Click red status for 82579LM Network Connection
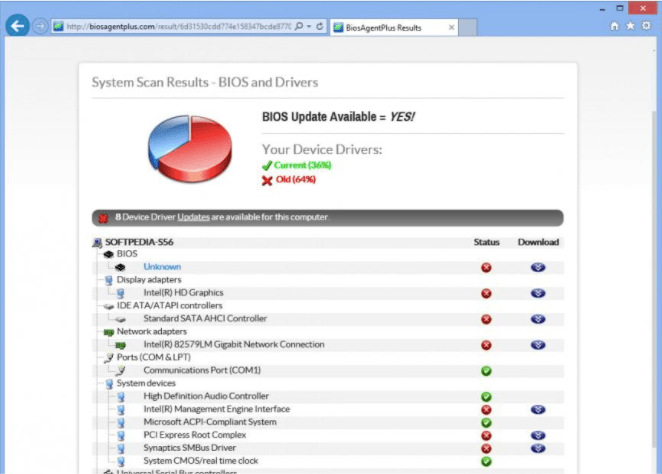662x474 pixels. (x=486, y=345)
